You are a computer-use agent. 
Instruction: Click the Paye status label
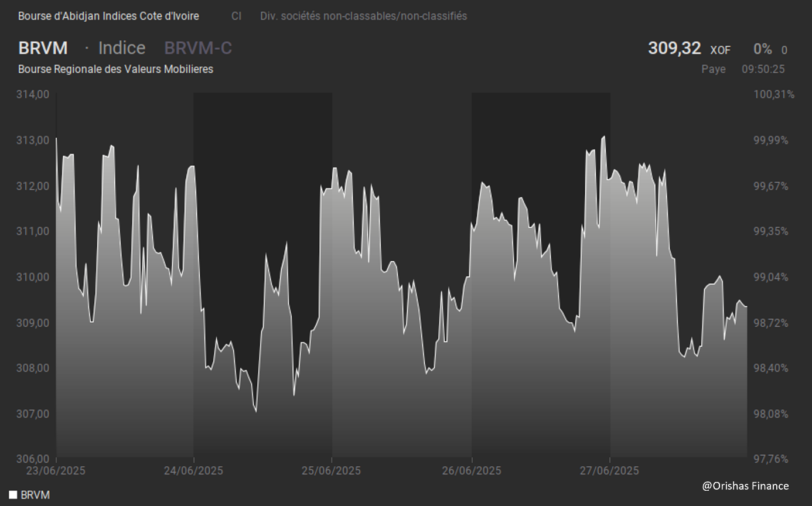click(x=714, y=69)
